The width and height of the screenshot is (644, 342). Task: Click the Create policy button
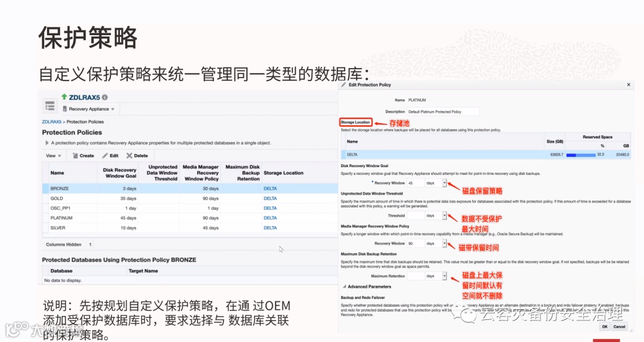(83, 156)
